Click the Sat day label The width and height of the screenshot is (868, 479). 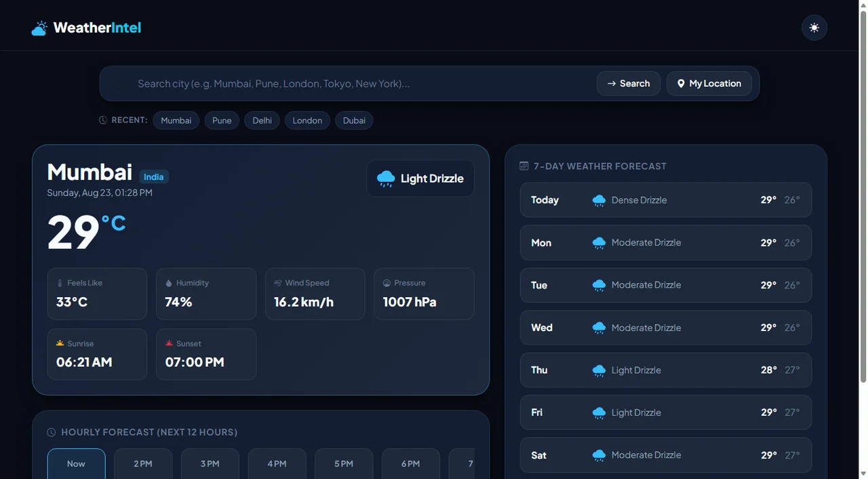pos(538,455)
